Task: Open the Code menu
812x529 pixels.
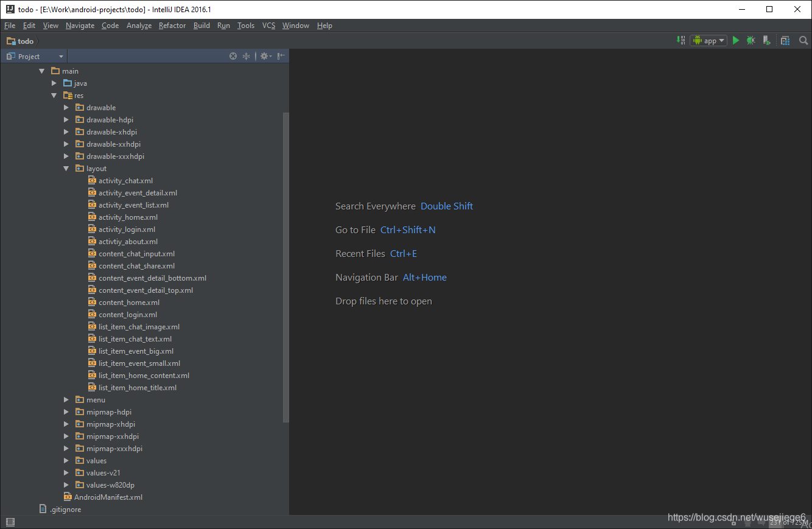Action: tap(110, 26)
